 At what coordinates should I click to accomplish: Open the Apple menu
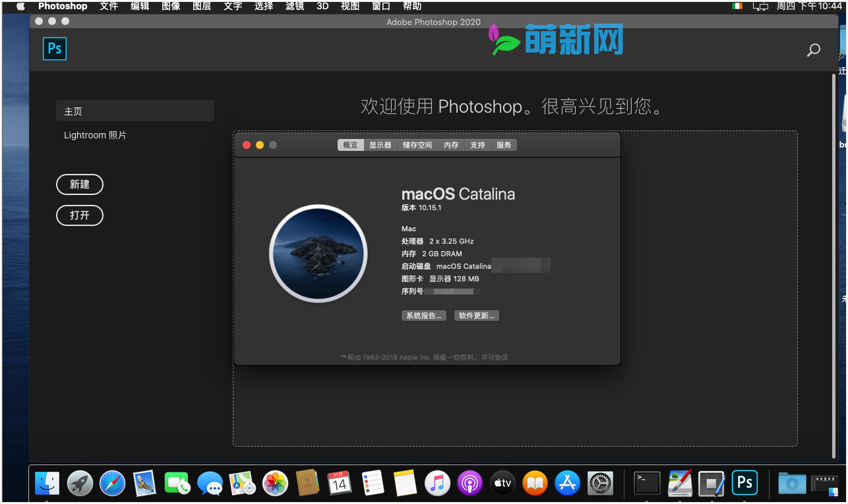click(x=20, y=6)
